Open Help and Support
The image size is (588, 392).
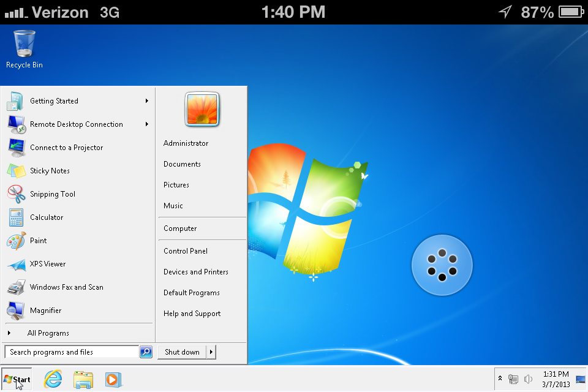pyautogui.click(x=192, y=313)
